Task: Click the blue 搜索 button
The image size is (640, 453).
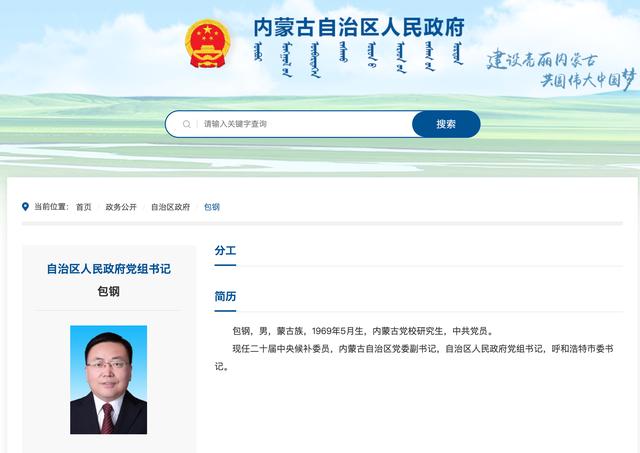Action: 446,124
